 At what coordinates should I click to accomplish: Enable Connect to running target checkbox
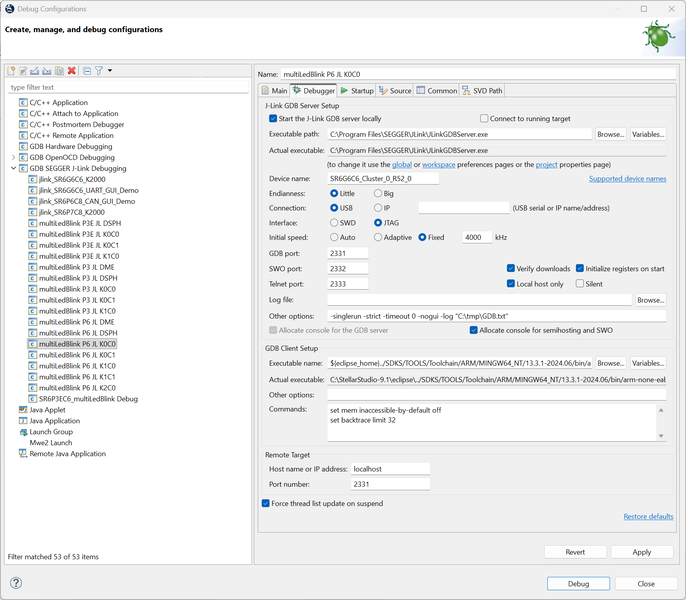click(x=484, y=119)
